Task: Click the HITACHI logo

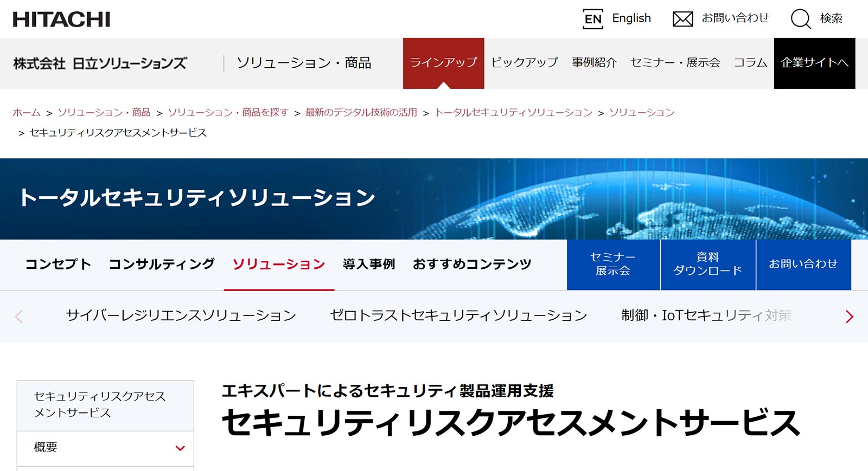Action: click(x=61, y=20)
